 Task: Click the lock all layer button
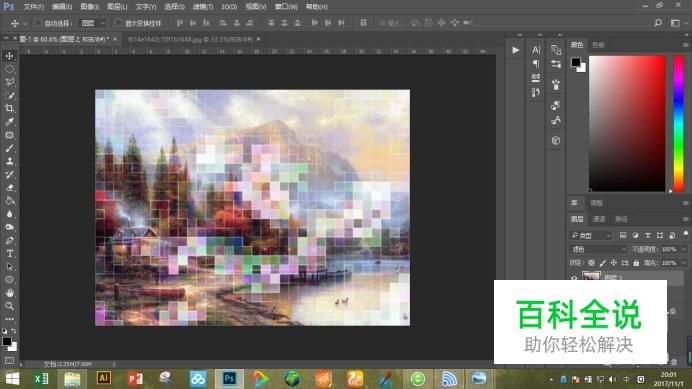coord(636,263)
